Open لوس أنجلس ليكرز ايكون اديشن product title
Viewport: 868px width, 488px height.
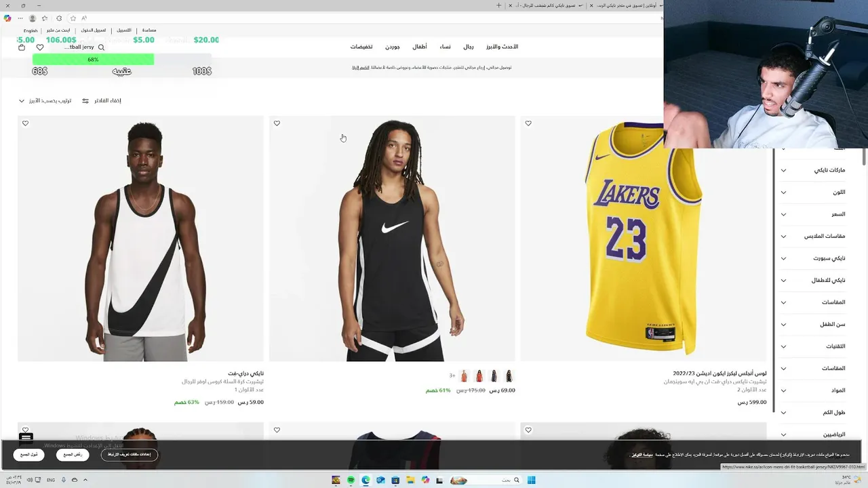(719, 373)
